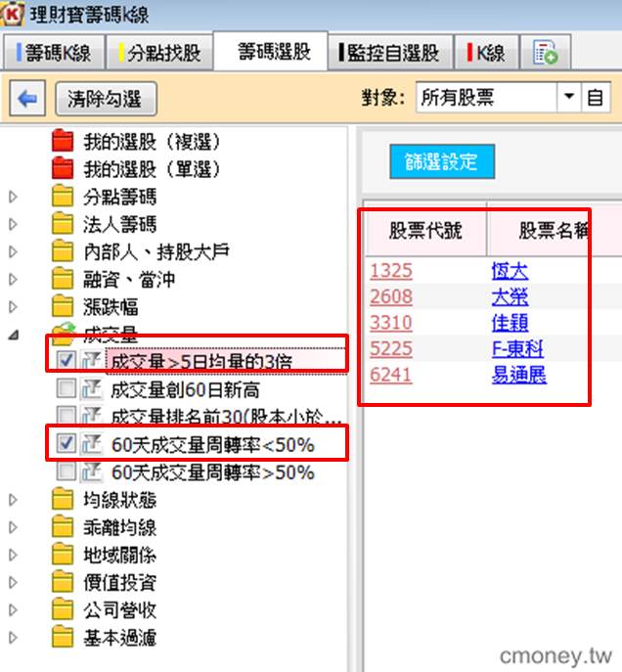This screenshot has height=672, width=622.
Task: Select the 籌碼選股 tab
Action: pyautogui.click(x=271, y=52)
